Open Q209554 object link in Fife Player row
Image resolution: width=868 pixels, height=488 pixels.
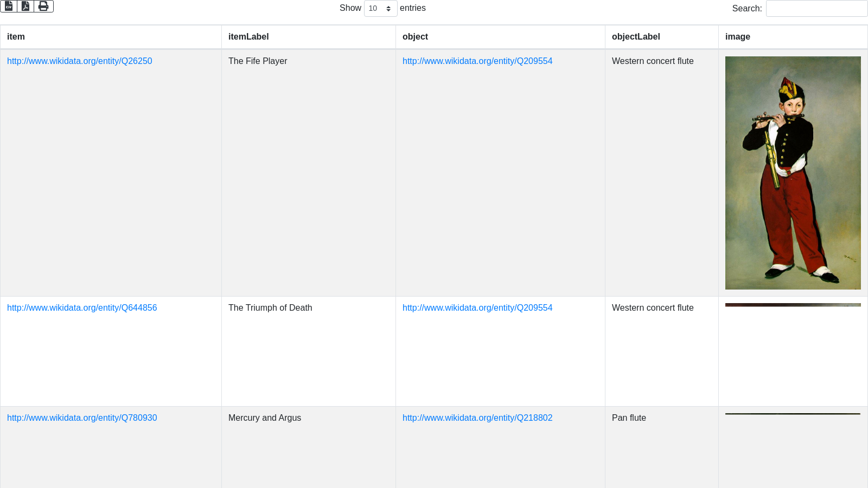click(477, 61)
